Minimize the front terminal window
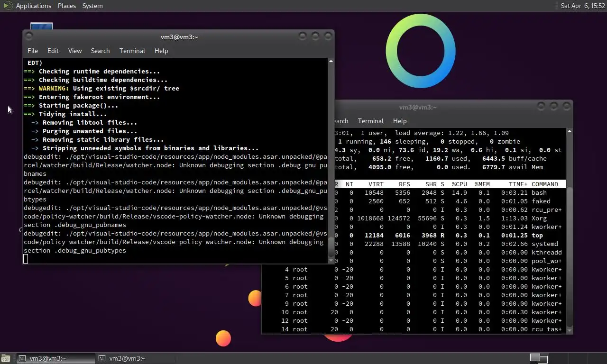This screenshot has width=607, height=364. [303, 36]
